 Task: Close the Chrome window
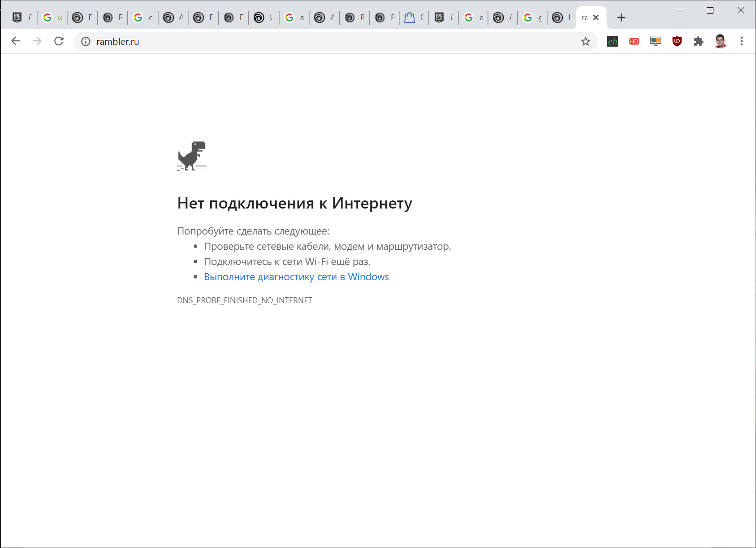pyautogui.click(x=741, y=10)
